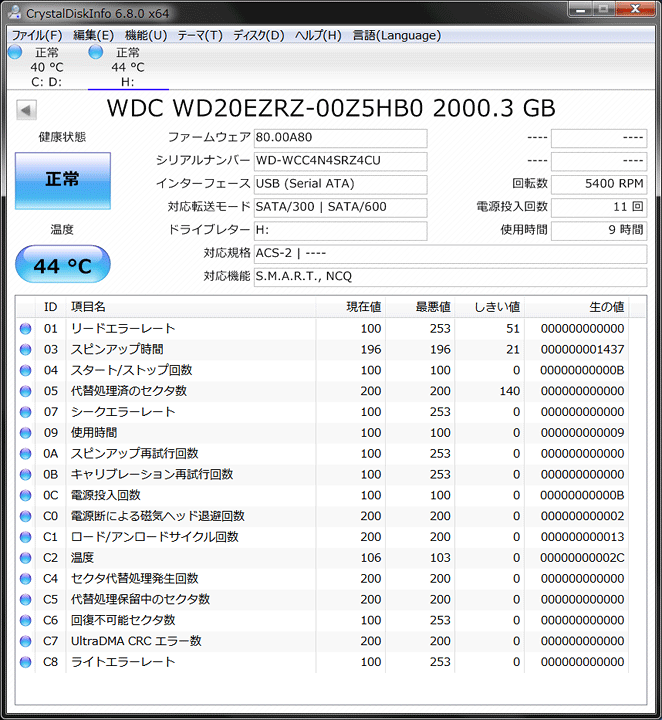Click the features field S.M.A.R.T., NCQ

tap(450, 276)
